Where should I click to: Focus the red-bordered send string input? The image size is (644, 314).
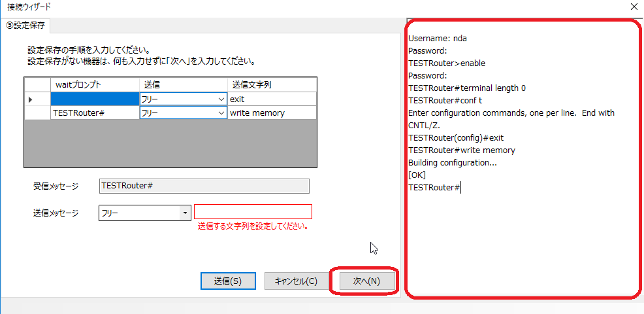(x=253, y=212)
